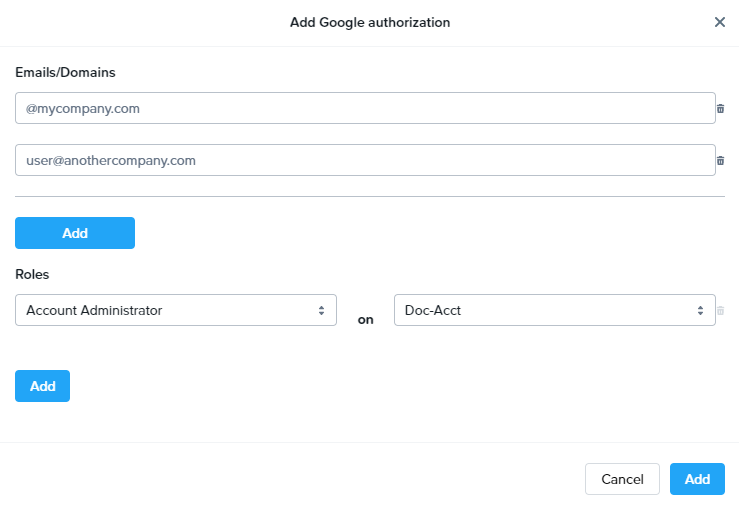
Task: Select the "Account Administrator" text in role selector
Action: pyautogui.click(x=94, y=310)
